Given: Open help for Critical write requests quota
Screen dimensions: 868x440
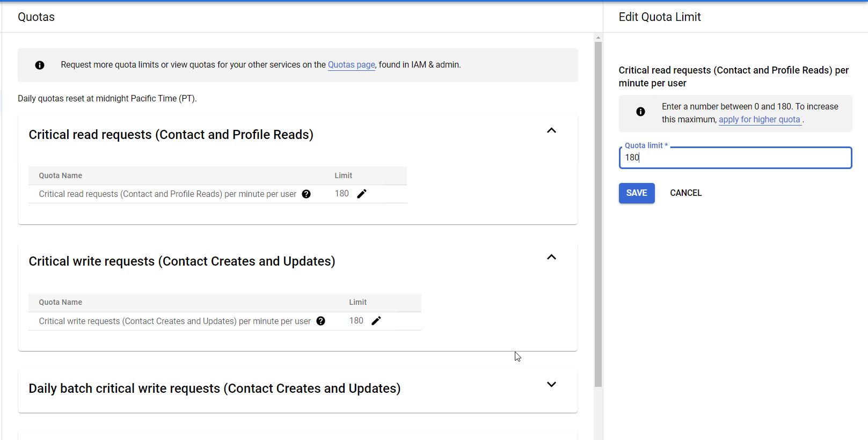Looking at the screenshot, I should click(x=320, y=321).
